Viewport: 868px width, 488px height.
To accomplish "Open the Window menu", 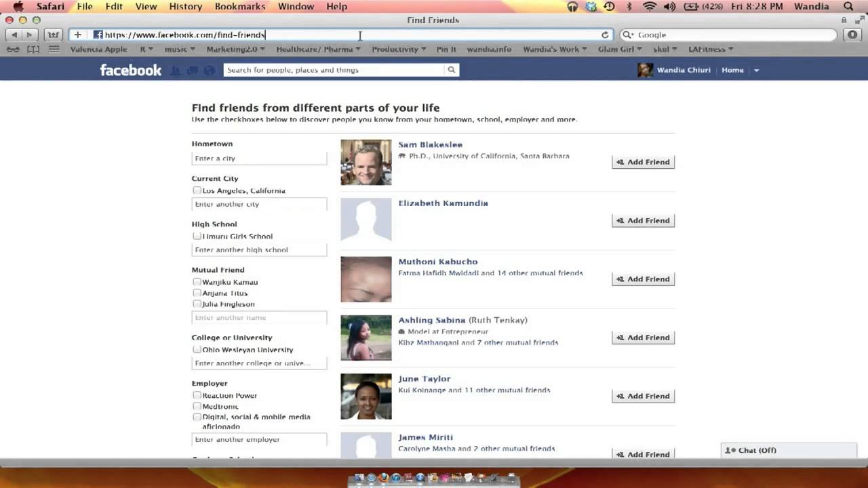I will pos(296,6).
